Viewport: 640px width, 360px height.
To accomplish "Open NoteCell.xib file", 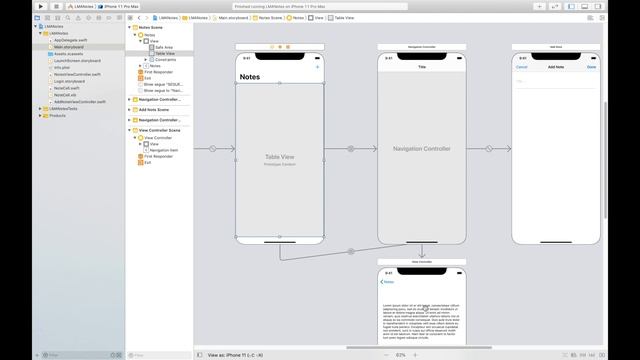I will click(x=65, y=95).
